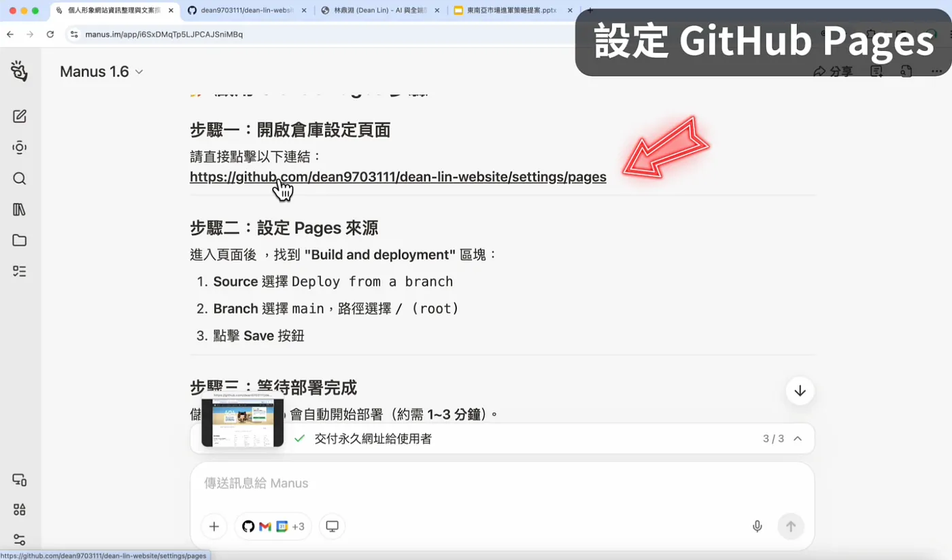Open the website preview thumbnail
Screen dimensions: 952x560
pyautogui.click(x=243, y=422)
